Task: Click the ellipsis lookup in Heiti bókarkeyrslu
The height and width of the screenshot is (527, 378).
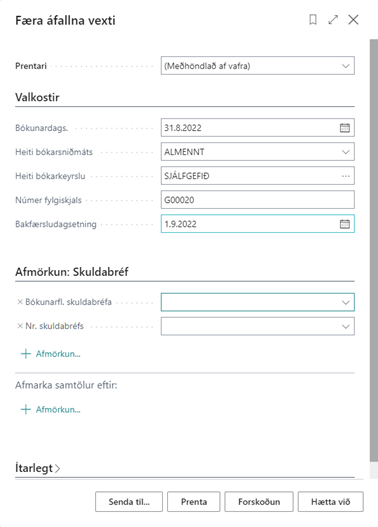Action: [x=345, y=176]
